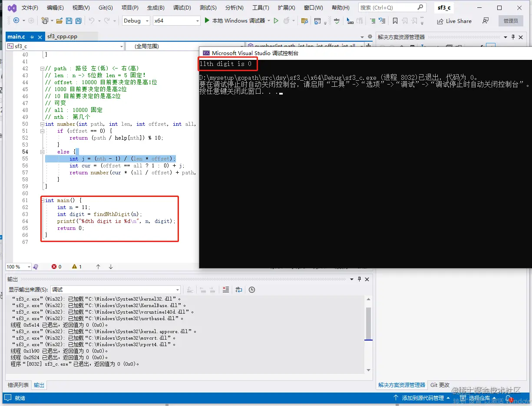Screen dimensions: 532x406
Task: Click the navigate to previous issue up arrow
Action: (x=98, y=267)
